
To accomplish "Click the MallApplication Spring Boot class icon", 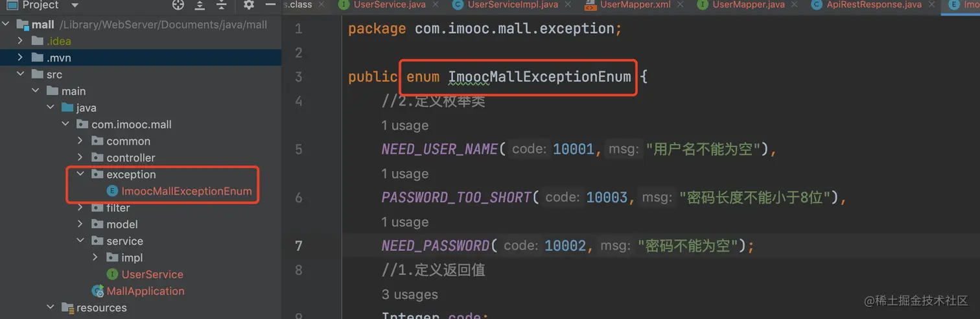I will [x=98, y=291].
